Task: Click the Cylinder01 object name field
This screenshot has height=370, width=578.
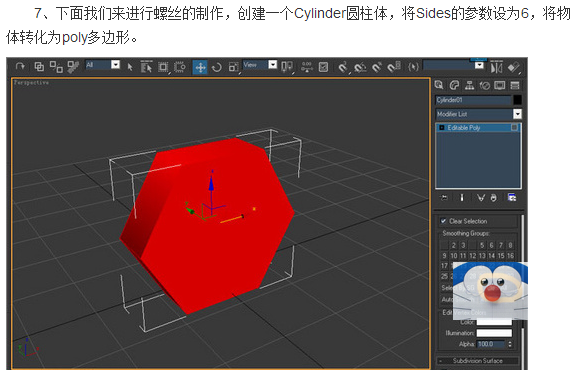Action: coord(473,100)
